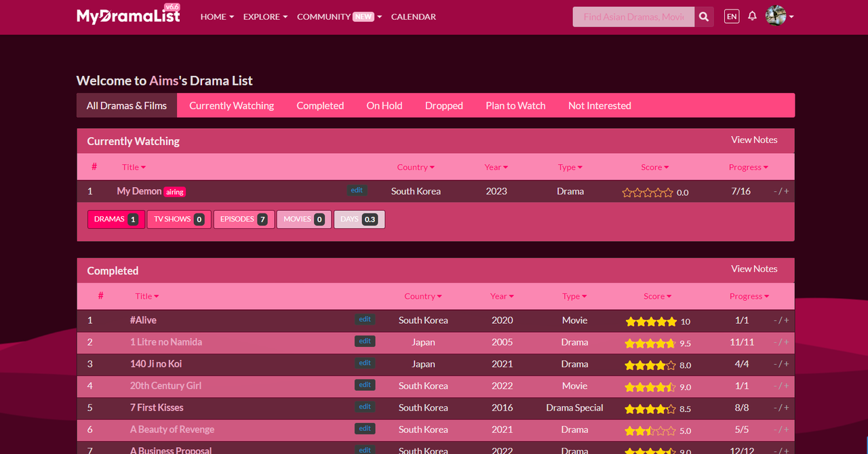Adjust My Demon progress with -/+ stepper
Screen dimensions: 868x454
tap(781, 192)
